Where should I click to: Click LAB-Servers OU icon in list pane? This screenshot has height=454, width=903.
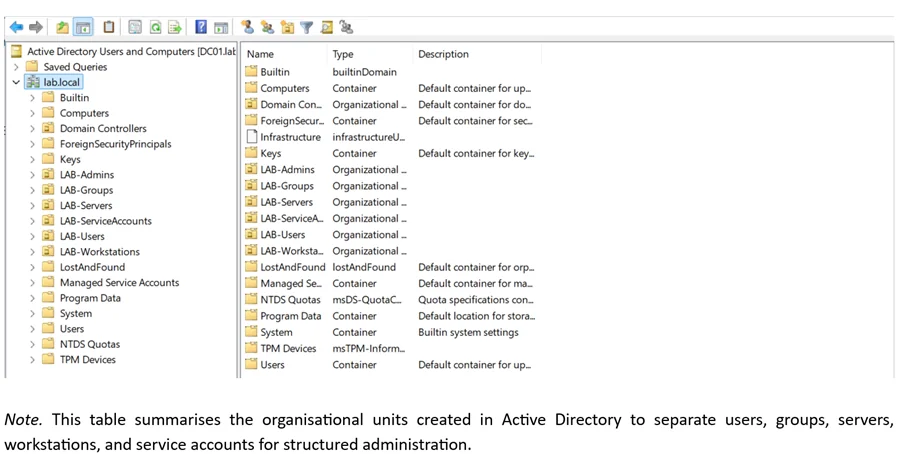[251, 202]
